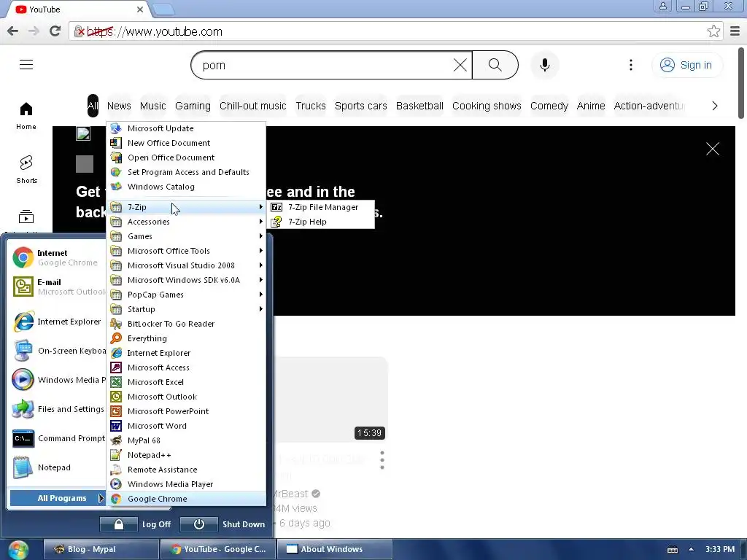Image resolution: width=747 pixels, height=560 pixels.
Task: Expand the Startup submenu
Action: pos(186,309)
